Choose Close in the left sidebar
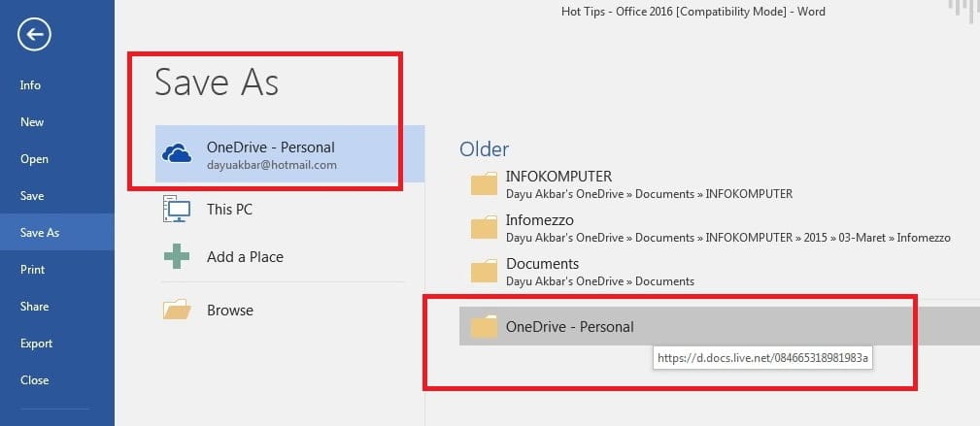This screenshot has width=980, height=426. (57, 379)
